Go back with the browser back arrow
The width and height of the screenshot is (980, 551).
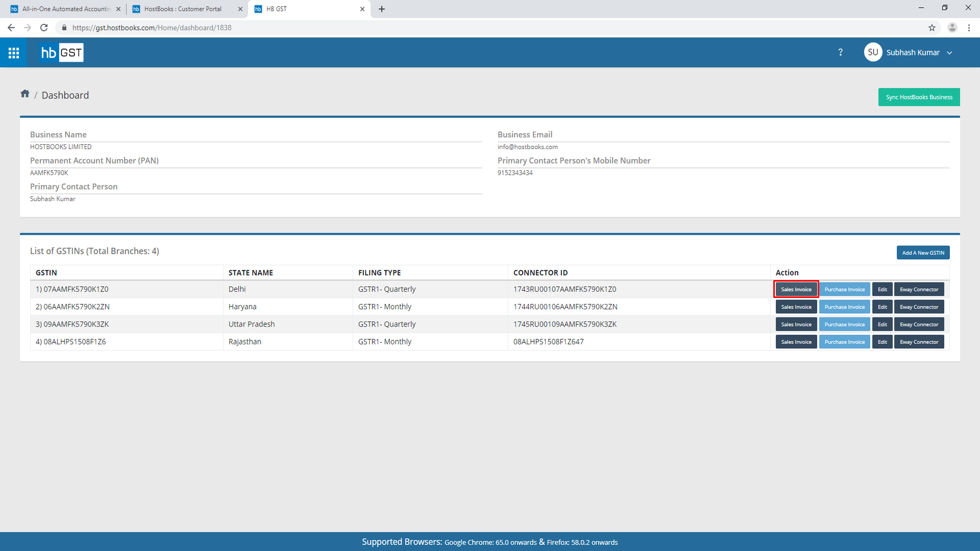[x=11, y=28]
